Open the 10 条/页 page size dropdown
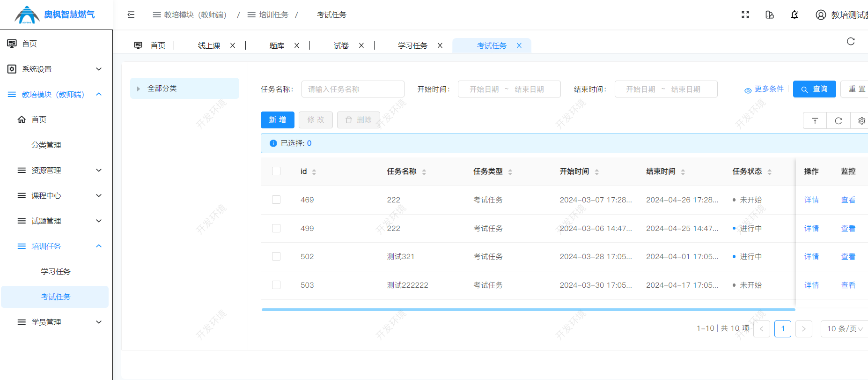This screenshot has width=868, height=380. point(845,329)
